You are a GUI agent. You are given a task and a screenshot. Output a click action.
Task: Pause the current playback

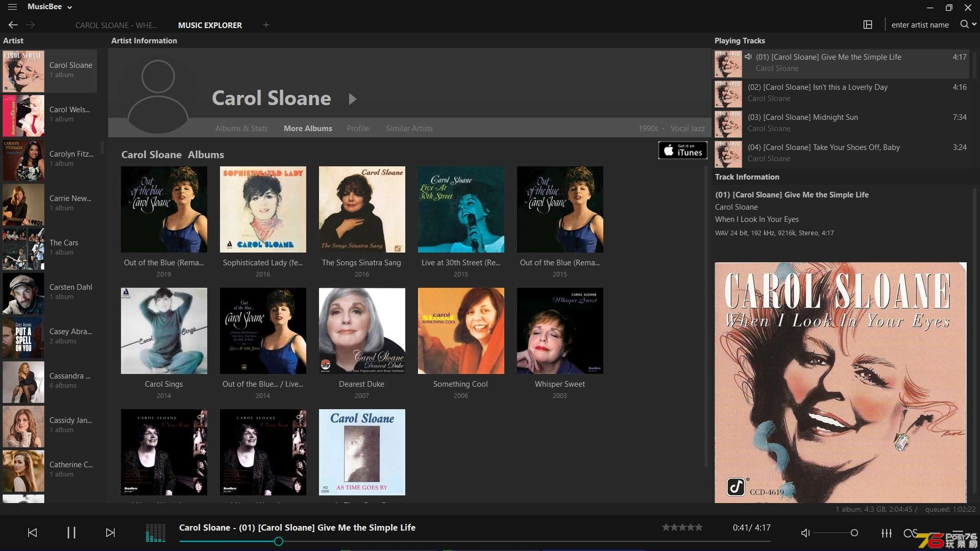click(x=71, y=533)
